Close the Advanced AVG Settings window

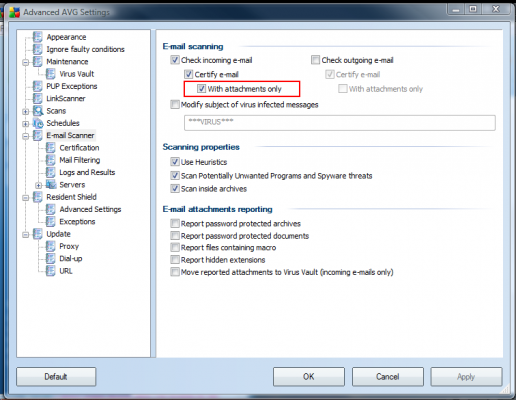click(496, 9)
